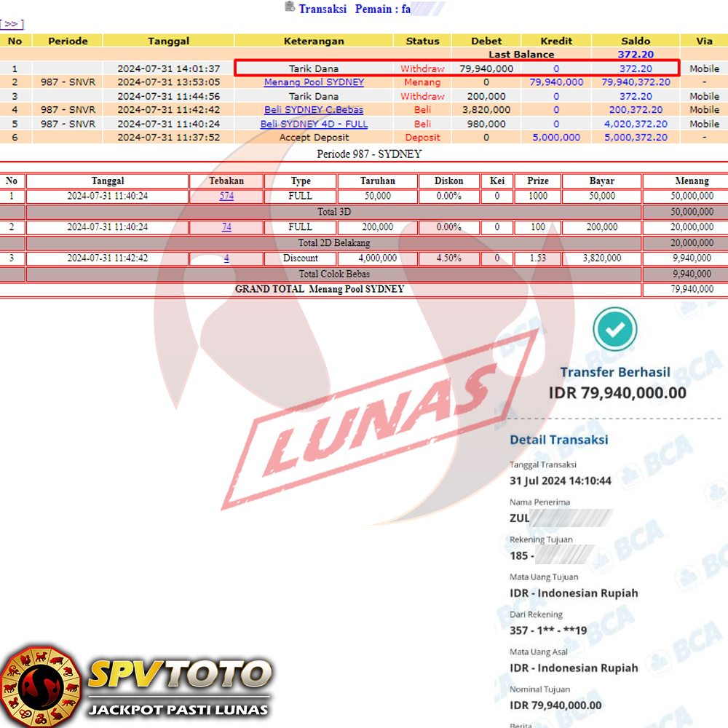Select the highlighted Tarik Dana 79,940,000 row
This screenshot has height=728, width=728.
click(x=456, y=68)
